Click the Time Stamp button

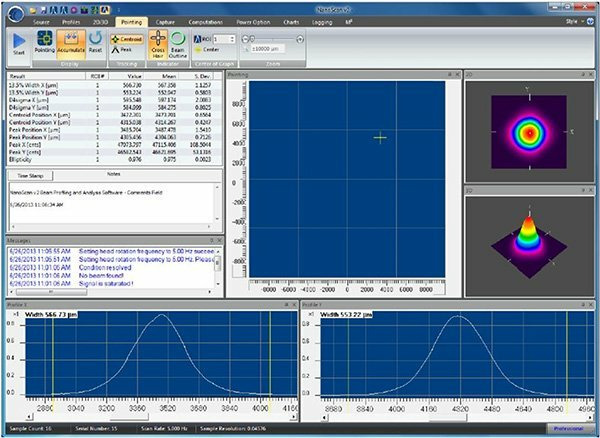(x=28, y=174)
